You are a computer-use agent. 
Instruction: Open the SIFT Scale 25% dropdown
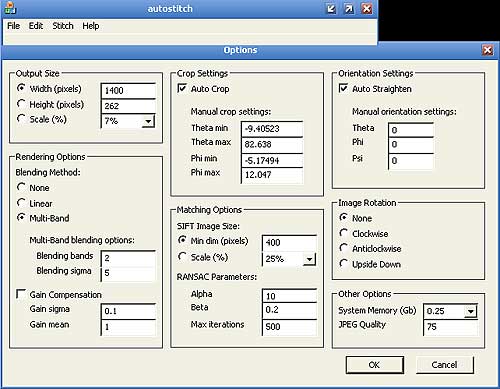click(x=309, y=259)
